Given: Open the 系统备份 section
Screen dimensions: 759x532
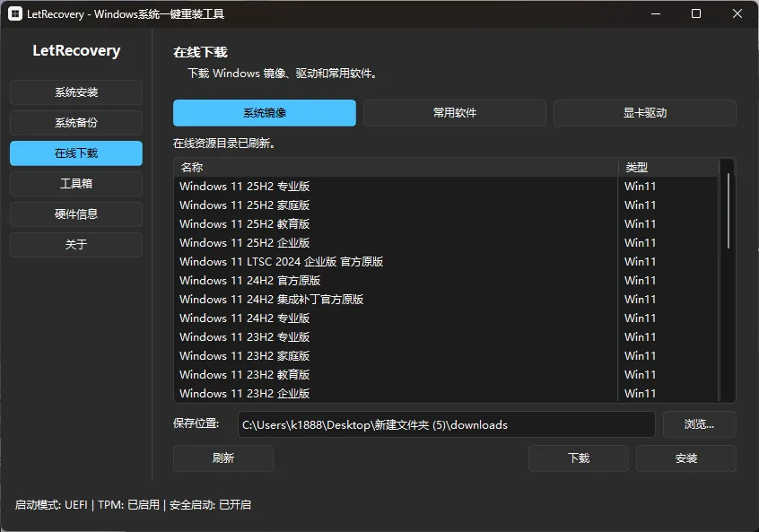Looking at the screenshot, I should [x=76, y=123].
